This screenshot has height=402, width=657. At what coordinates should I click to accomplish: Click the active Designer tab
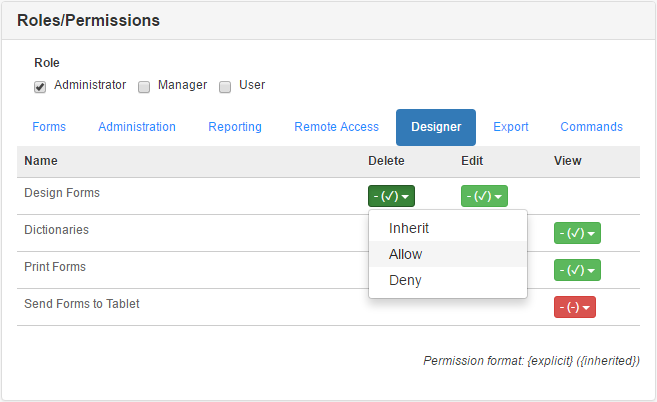pos(436,127)
